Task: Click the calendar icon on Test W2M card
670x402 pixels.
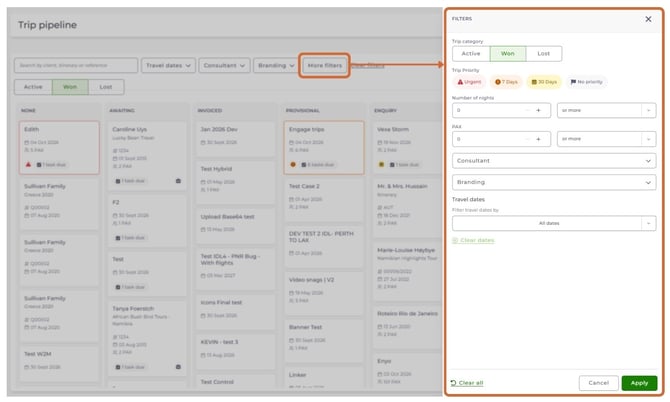Action: tap(26, 367)
